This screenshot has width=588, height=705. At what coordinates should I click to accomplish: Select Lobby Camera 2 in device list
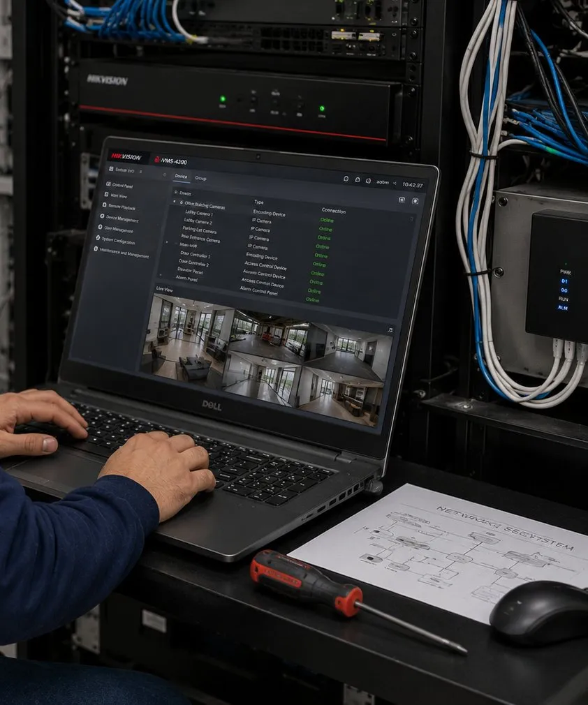(x=198, y=222)
